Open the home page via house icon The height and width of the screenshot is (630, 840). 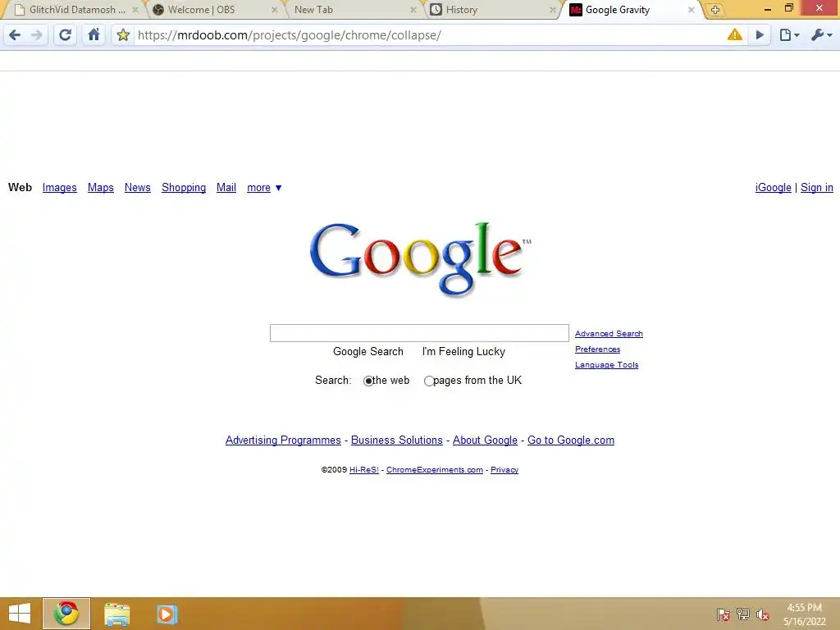[94, 34]
